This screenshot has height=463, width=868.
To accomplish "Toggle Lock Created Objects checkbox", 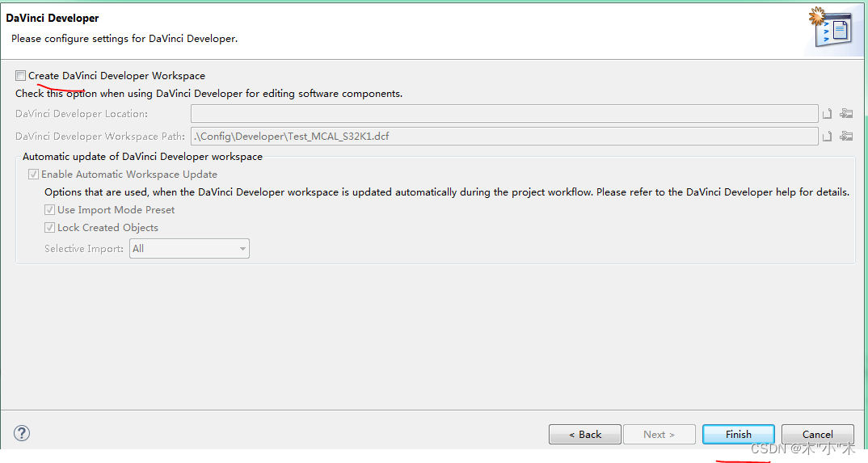I will click(50, 228).
